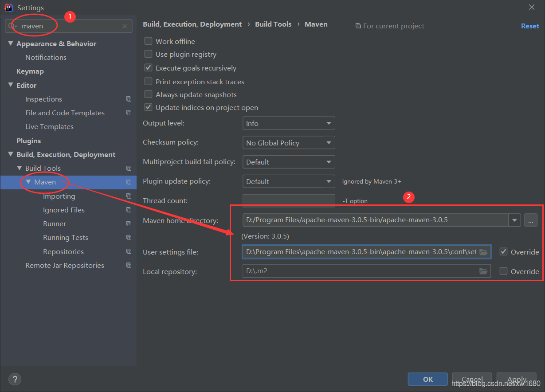Viewport: 545px width, 392px height.
Task: Open Notifications settings page
Action: tap(46, 57)
